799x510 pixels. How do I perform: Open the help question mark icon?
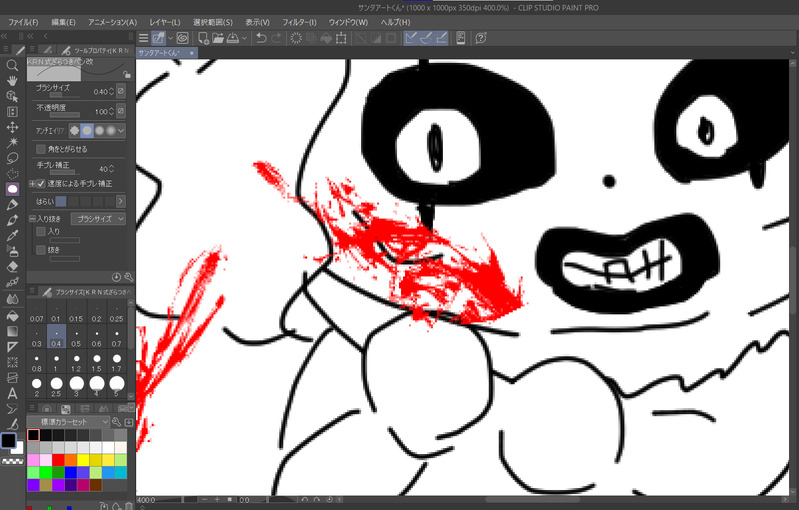[x=480, y=38]
